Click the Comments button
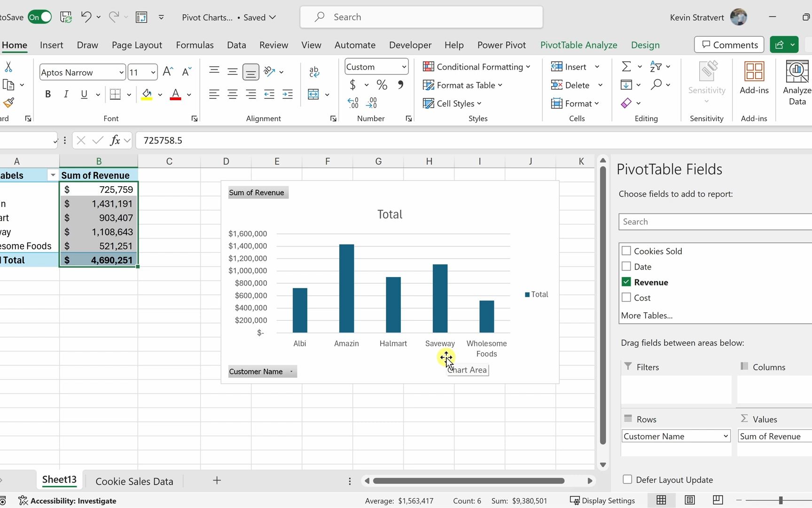 pyautogui.click(x=729, y=45)
